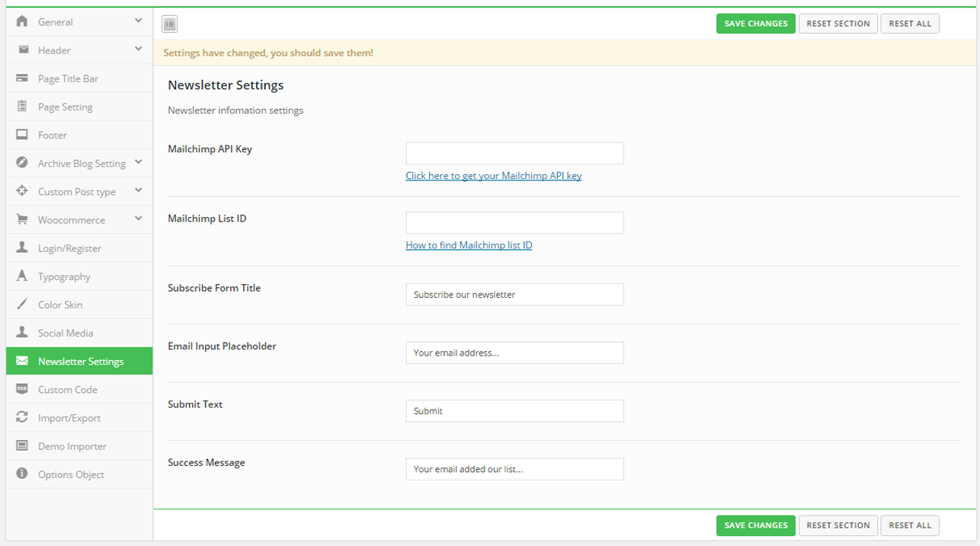Open the Page Title Bar section
980x546 pixels.
tap(79, 78)
